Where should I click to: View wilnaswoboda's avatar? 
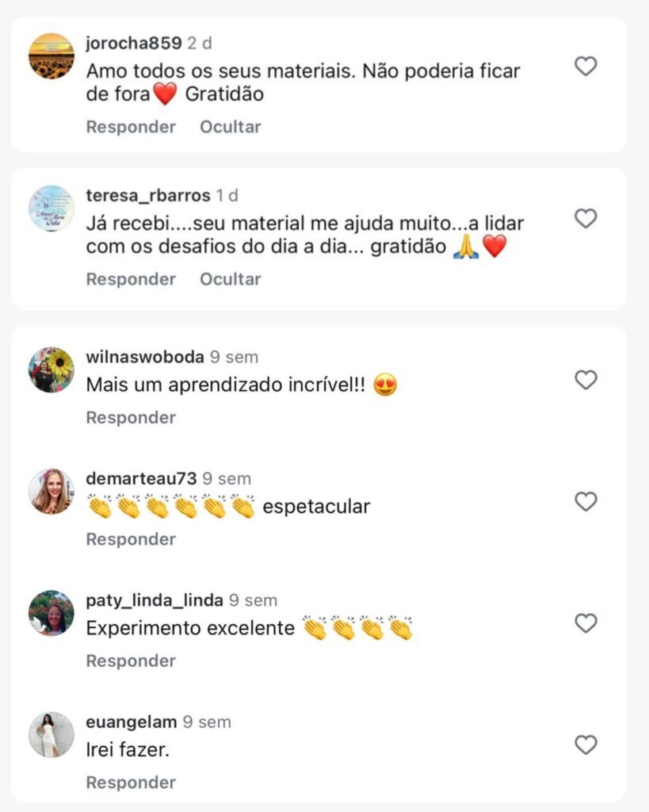(52, 370)
